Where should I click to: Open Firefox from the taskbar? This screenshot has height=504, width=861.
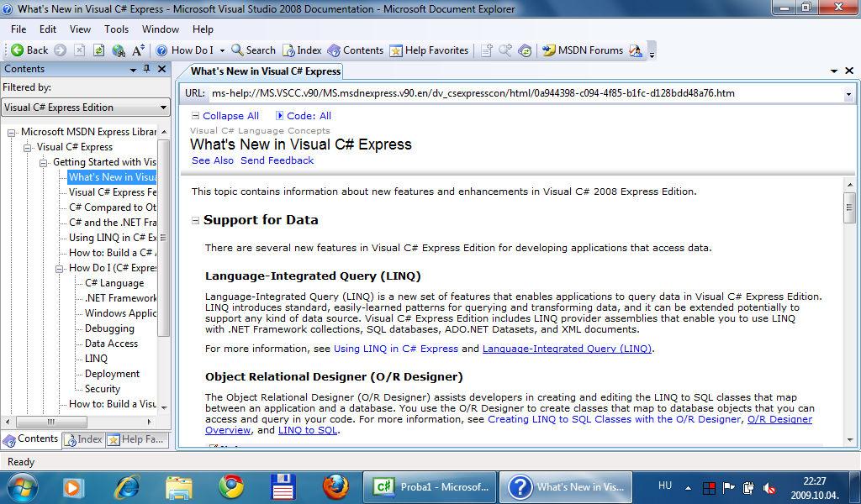click(x=335, y=487)
